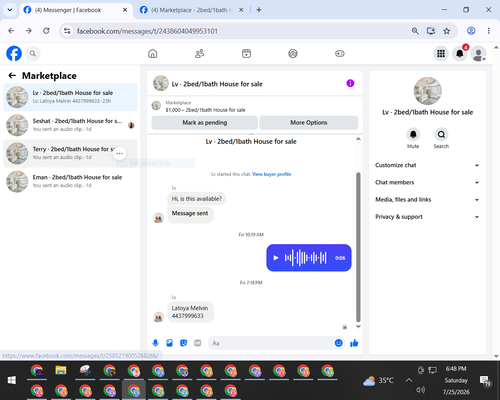Open Seshat 2bed/1bath House conversation
The width and height of the screenshot is (500, 400).
tap(70, 125)
